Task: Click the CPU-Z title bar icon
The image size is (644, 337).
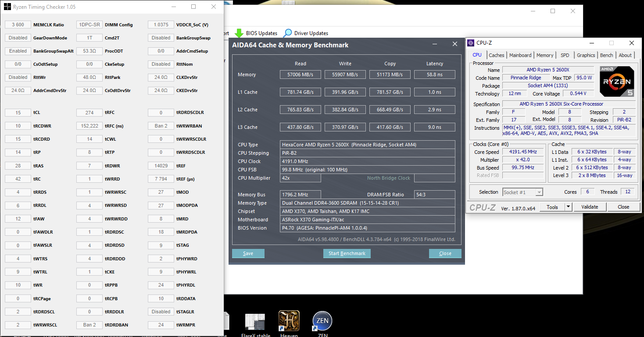Action: tap(471, 43)
